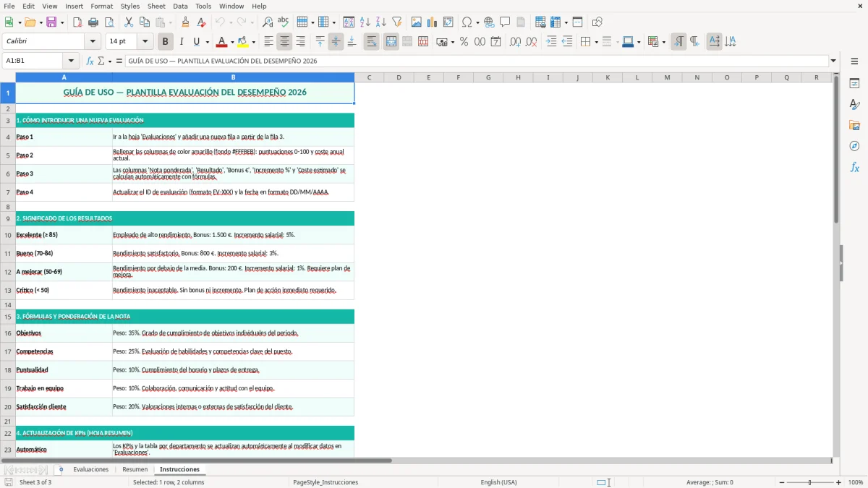This screenshot has height=488, width=868.
Task: Click the Increase Indent icon
Action: (551, 42)
